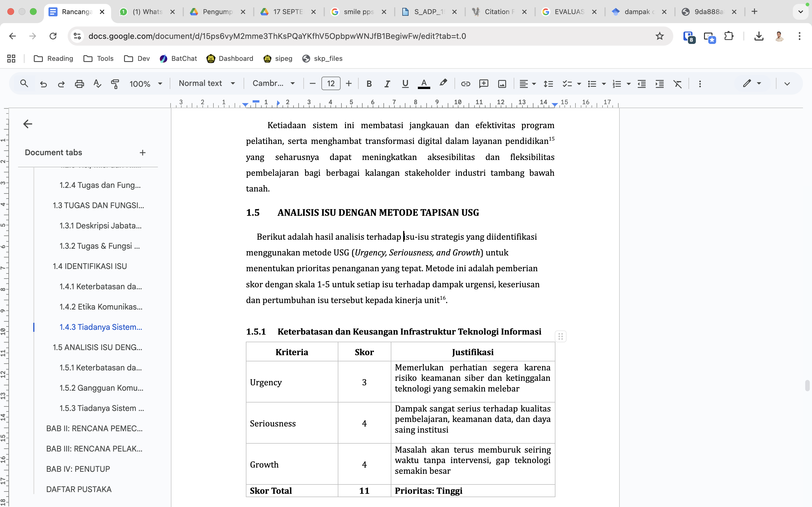Open the 100% zoom dropdown

click(145, 83)
